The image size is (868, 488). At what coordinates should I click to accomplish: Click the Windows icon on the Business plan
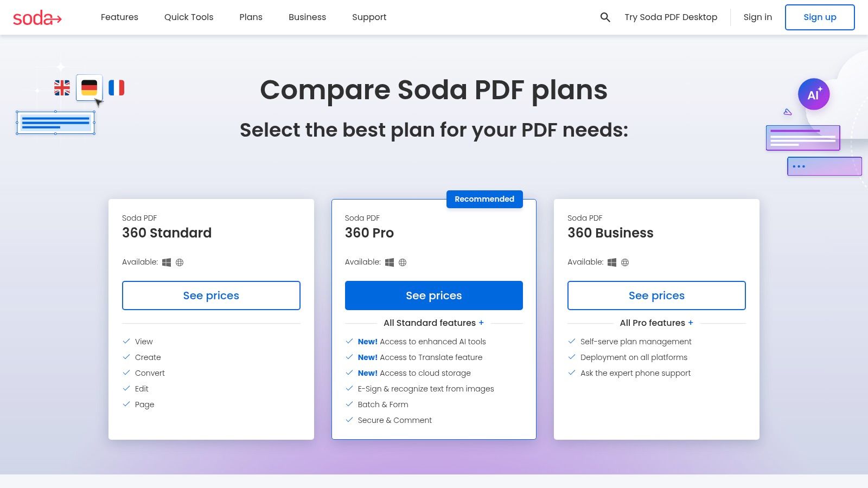click(x=612, y=262)
